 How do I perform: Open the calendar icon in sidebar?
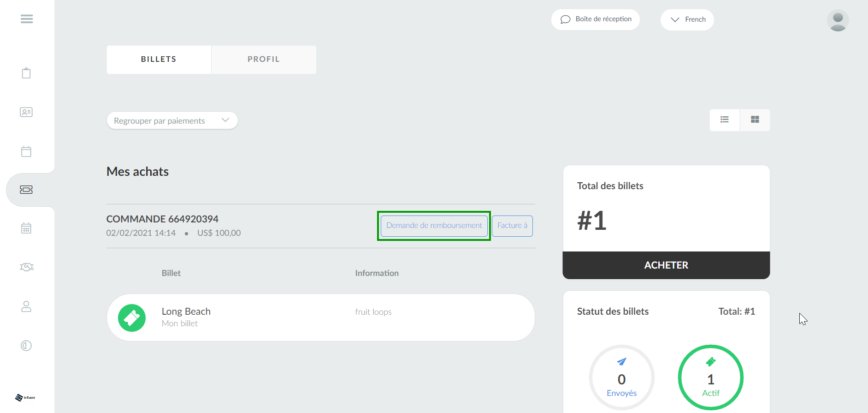coord(26,151)
